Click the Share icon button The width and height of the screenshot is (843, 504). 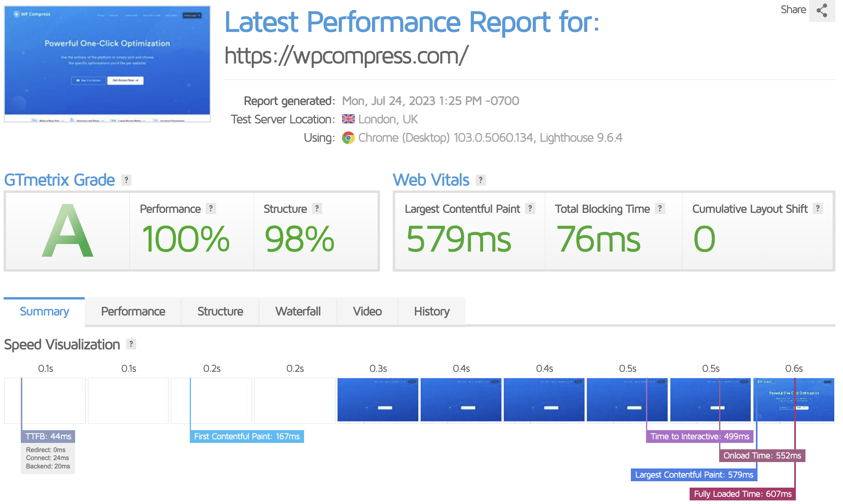822,10
